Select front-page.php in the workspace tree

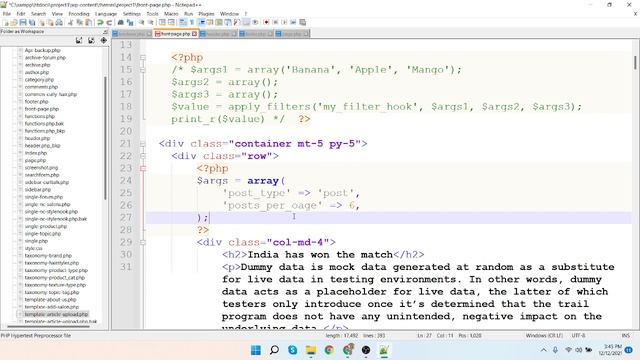[42, 109]
